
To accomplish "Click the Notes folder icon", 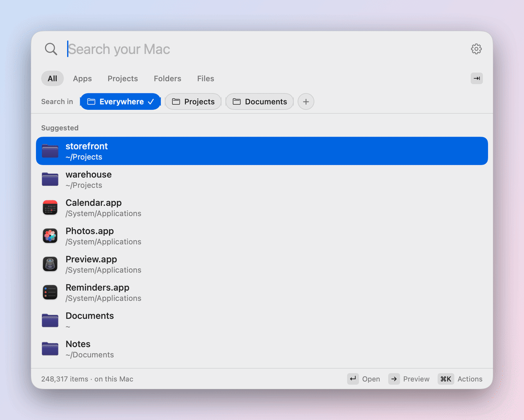I will point(50,349).
